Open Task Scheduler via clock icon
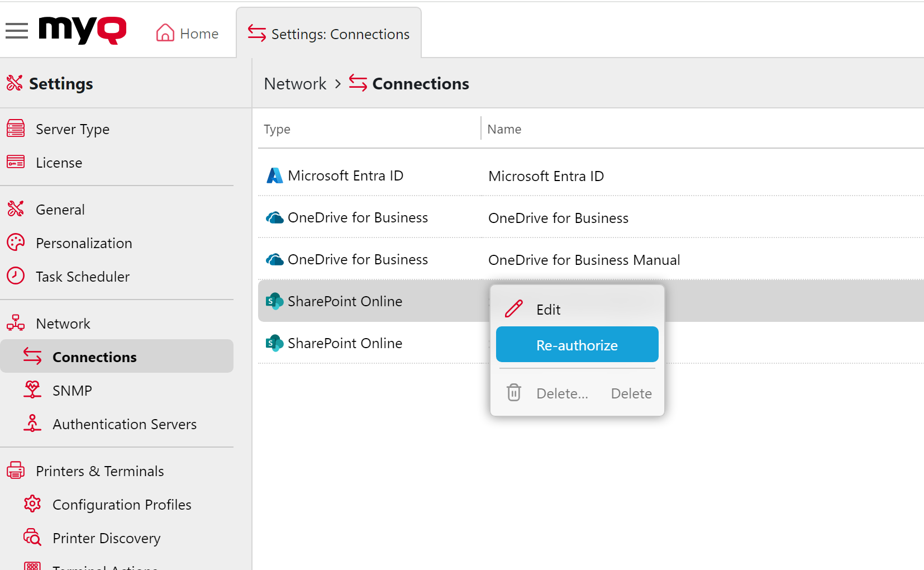The image size is (924, 570). (15, 276)
